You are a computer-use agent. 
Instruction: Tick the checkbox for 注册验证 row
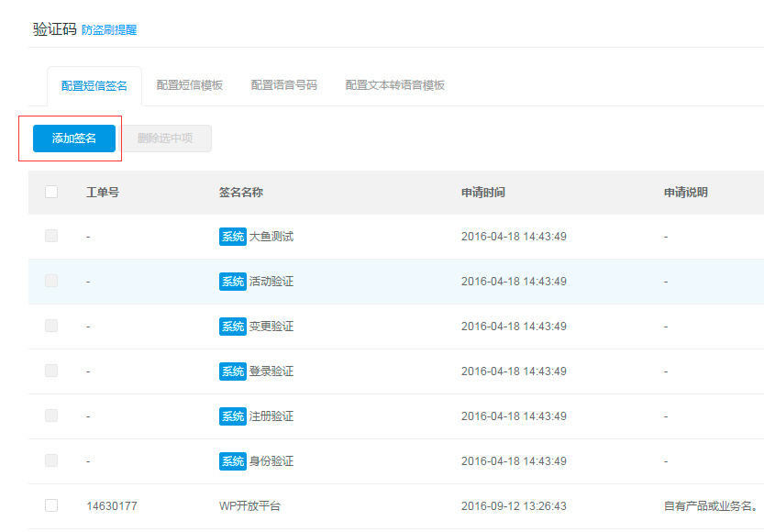(51, 416)
